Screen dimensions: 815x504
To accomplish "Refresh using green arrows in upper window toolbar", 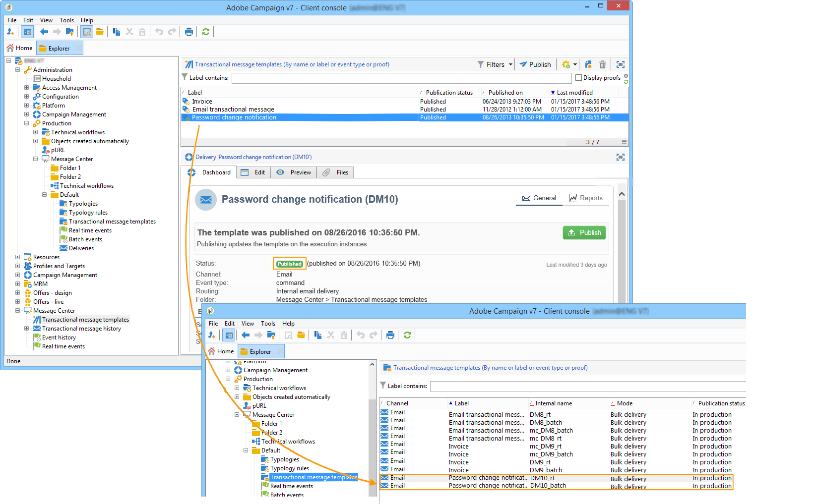I will tap(206, 32).
